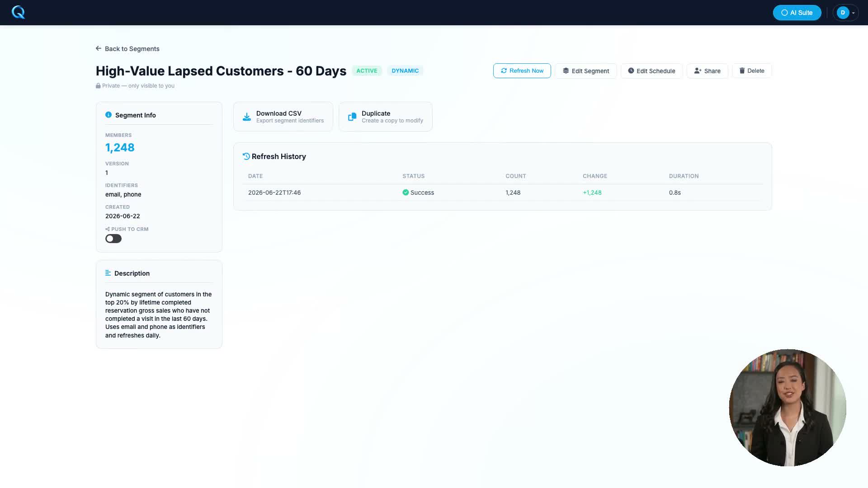Click the ACTIVE status badge
The image size is (868, 488).
click(x=367, y=71)
